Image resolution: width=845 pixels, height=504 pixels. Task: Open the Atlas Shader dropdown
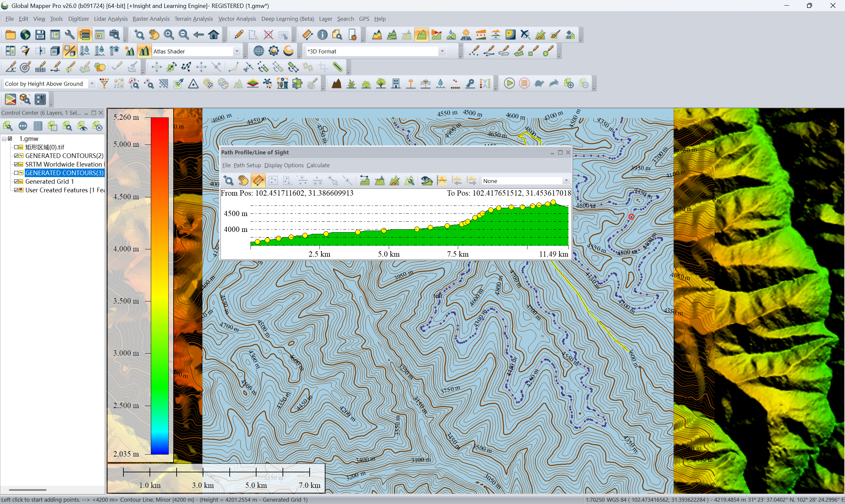pyautogui.click(x=237, y=51)
